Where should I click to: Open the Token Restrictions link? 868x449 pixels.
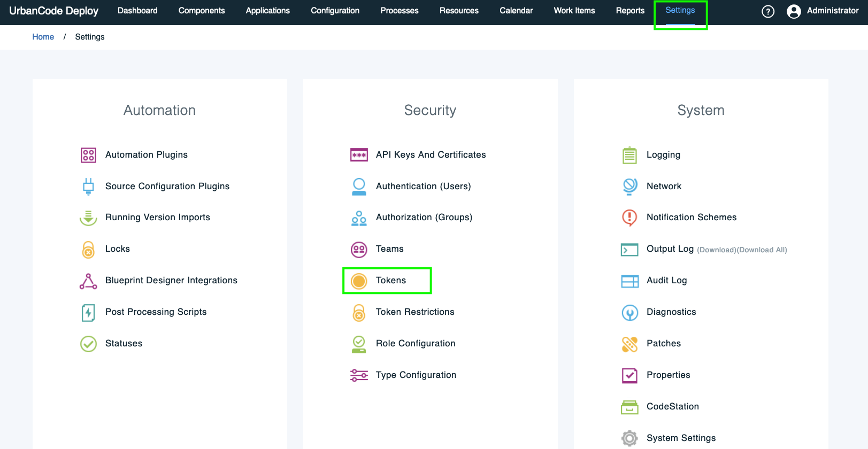pos(415,312)
